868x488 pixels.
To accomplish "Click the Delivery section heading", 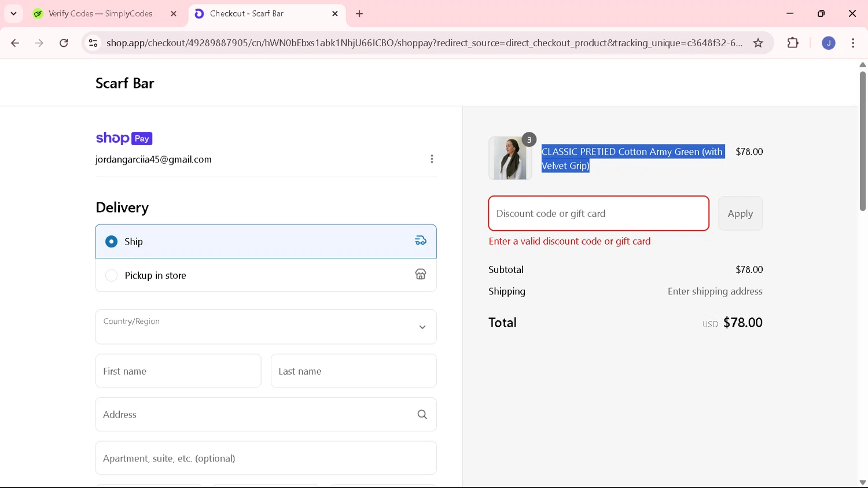I will coord(122,208).
